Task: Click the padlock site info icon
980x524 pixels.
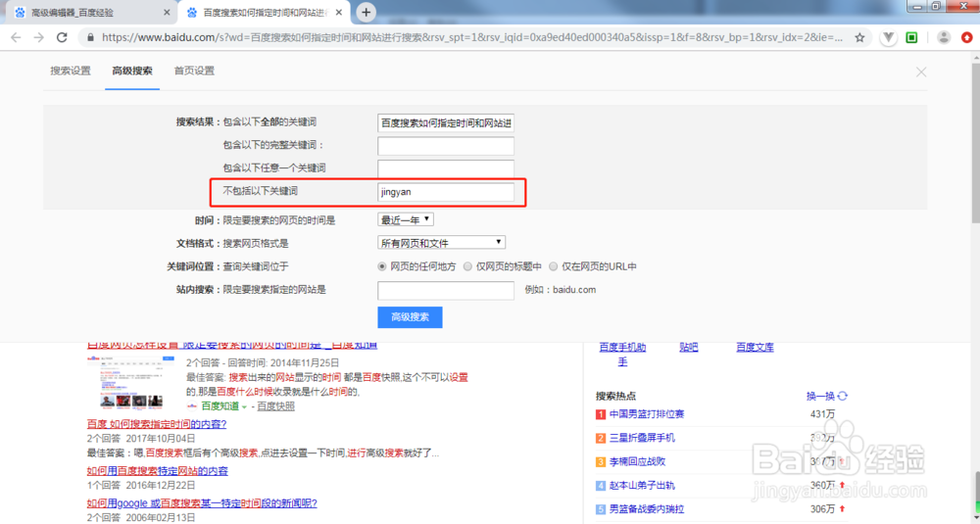Action: (x=90, y=37)
